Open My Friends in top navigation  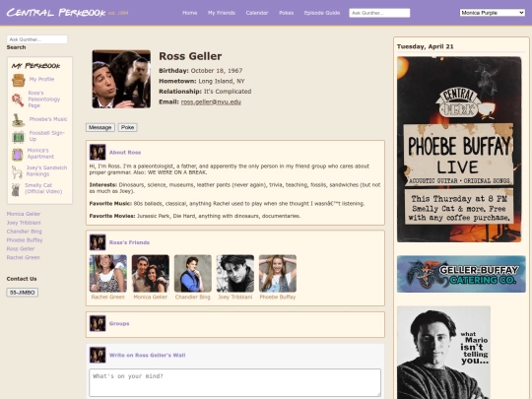point(222,13)
